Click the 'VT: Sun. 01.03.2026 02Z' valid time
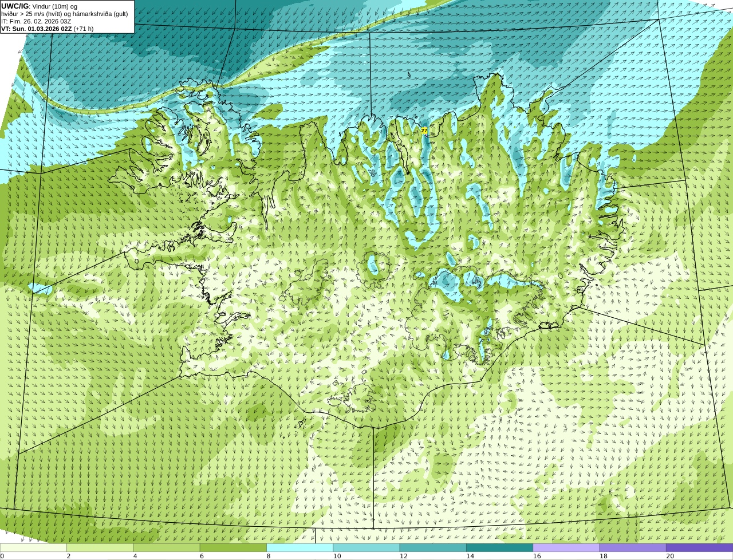Image resolution: width=733 pixels, height=560 pixels. (x=37, y=29)
